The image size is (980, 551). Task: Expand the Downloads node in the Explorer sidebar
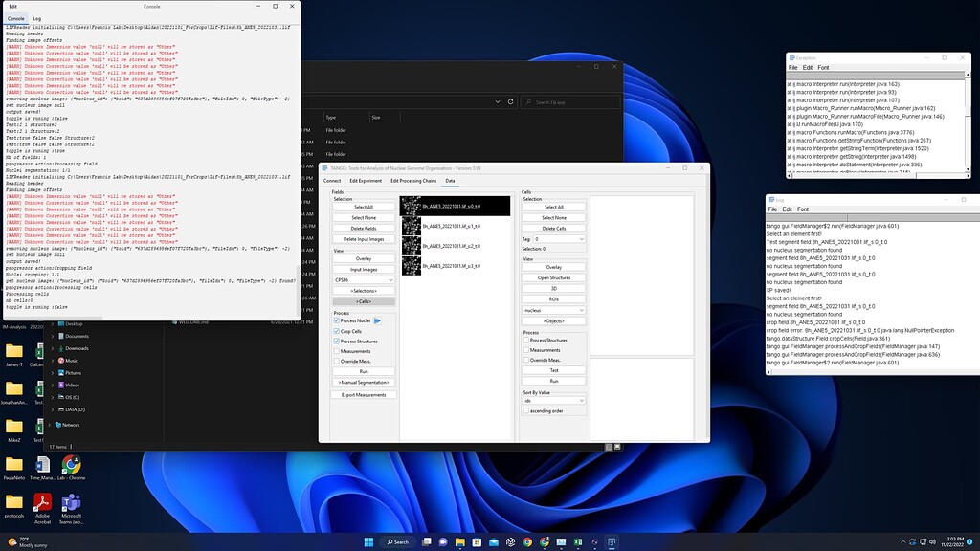coord(53,348)
